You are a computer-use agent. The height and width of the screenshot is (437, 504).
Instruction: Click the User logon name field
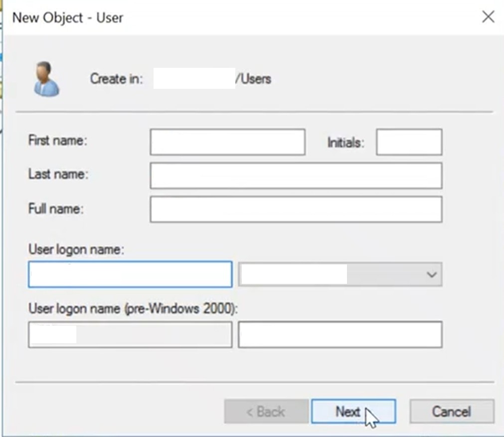tap(130, 274)
